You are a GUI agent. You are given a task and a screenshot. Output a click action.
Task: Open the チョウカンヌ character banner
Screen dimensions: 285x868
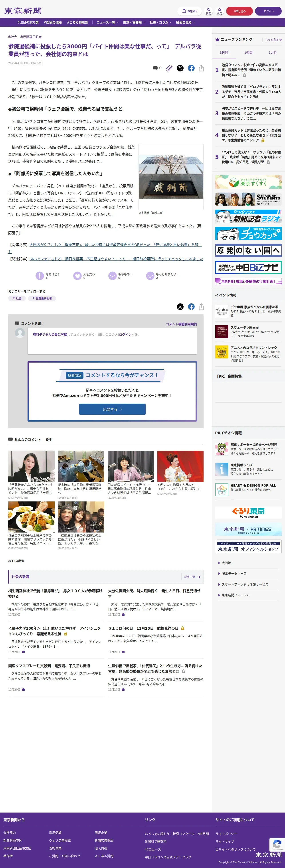pyautogui.click(x=248, y=233)
